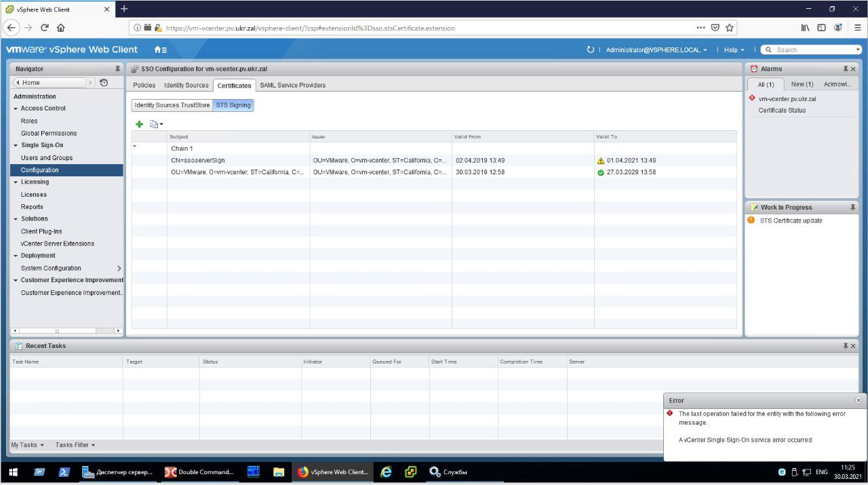
Task: Click the red alarm icon for vm-vcenter.pv.ukr.zal
Action: pos(752,98)
